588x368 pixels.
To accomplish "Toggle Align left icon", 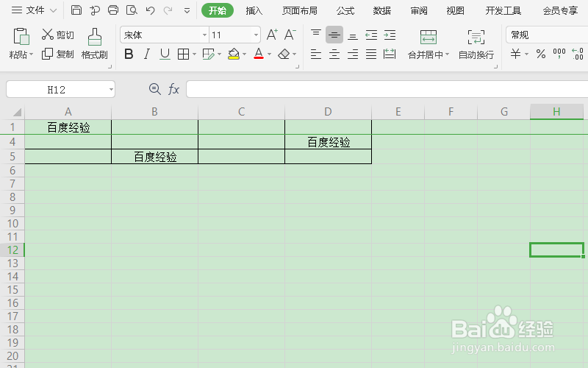I will click(x=316, y=54).
